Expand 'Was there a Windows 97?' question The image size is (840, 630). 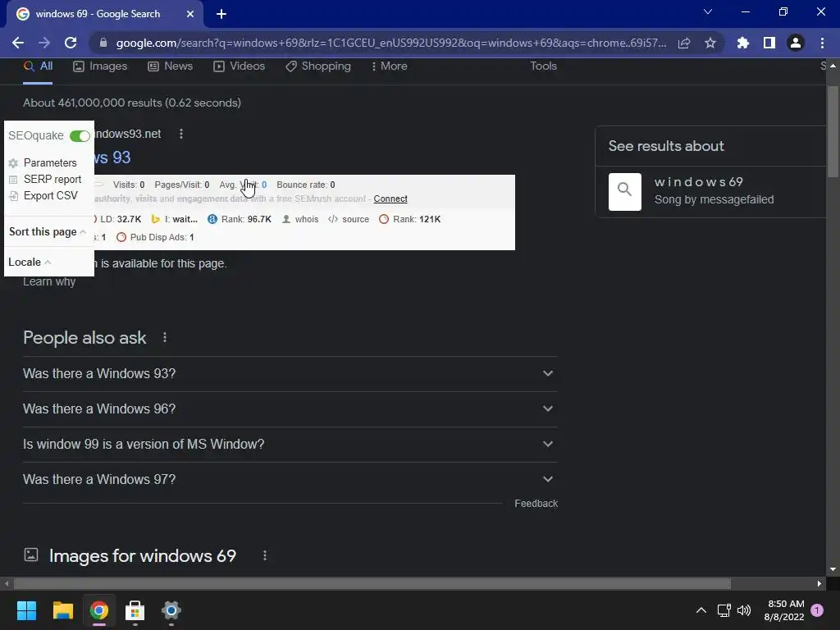[290, 480]
